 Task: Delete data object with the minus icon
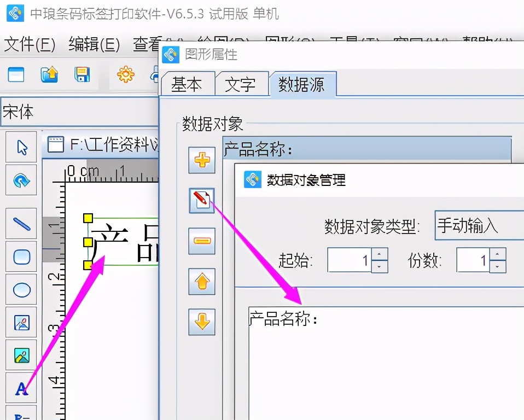(x=202, y=241)
